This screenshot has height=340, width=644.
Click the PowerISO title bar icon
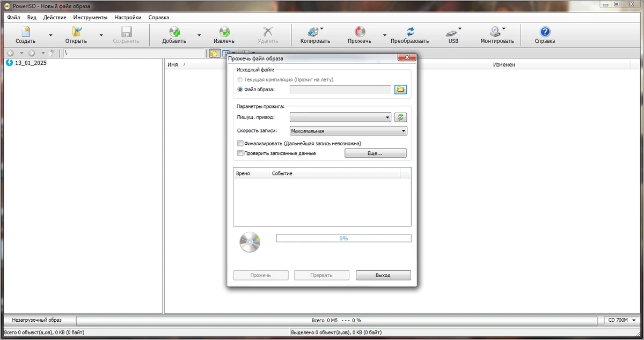click(x=6, y=5)
